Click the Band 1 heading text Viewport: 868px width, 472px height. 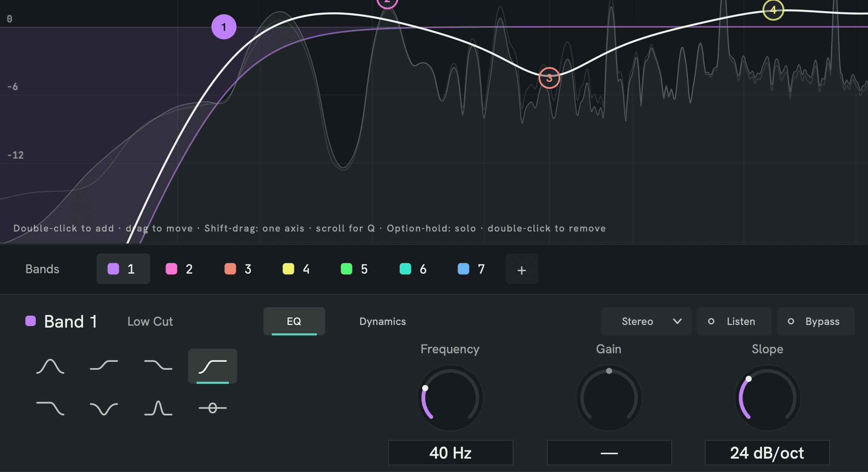point(71,321)
